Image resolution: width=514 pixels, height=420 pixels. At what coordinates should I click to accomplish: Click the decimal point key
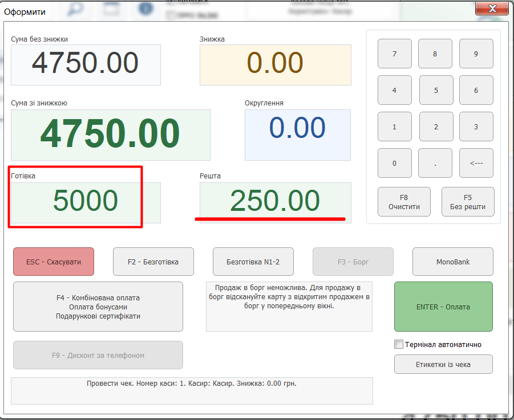435,163
